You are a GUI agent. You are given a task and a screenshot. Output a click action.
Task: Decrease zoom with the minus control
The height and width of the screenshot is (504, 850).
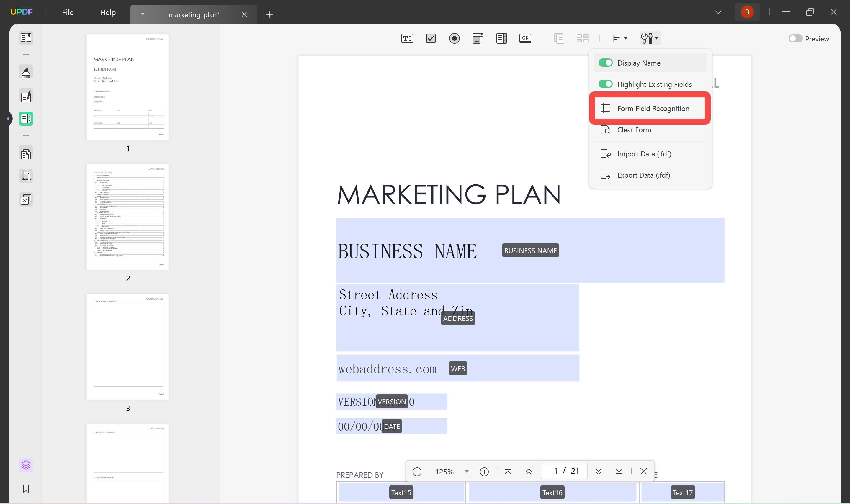click(417, 472)
